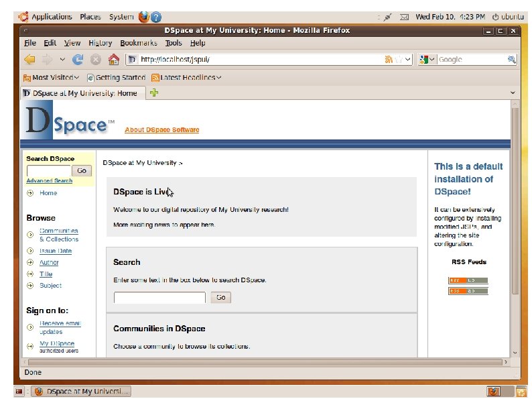
Task: Open the History menu
Action: click(x=100, y=43)
